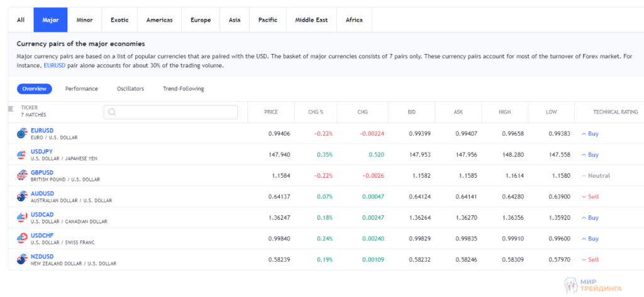Open the USDJPY ticker link
The image size is (644, 297).
(x=42, y=151)
